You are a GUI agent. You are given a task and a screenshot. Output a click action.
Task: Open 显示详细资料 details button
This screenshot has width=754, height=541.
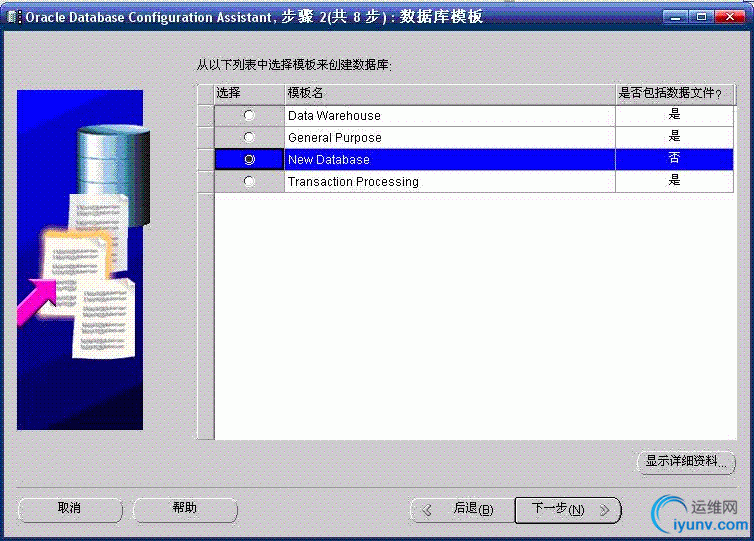(x=686, y=462)
